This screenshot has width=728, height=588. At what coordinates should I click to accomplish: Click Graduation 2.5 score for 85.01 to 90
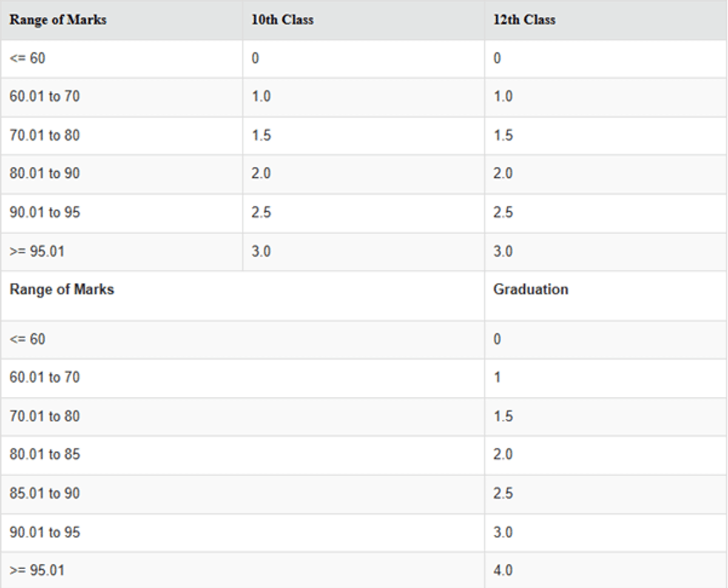coord(503,493)
